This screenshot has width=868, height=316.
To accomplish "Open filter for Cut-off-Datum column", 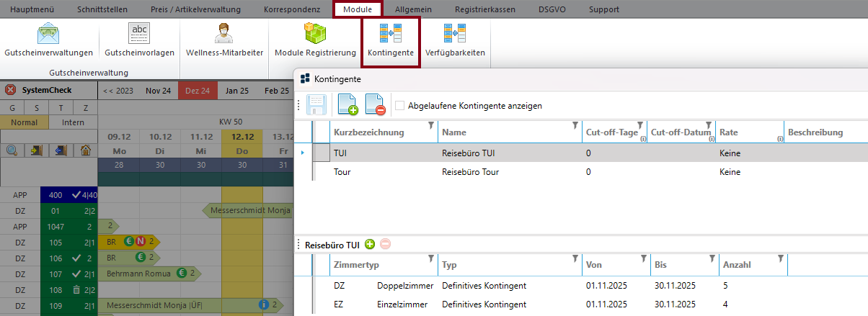I will 708,126.
